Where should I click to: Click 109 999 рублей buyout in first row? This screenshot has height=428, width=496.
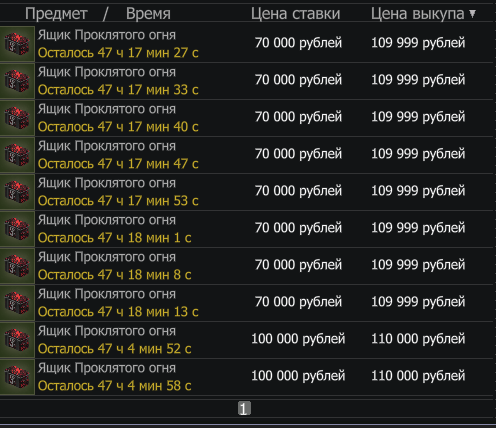pyautogui.click(x=418, y=43)
